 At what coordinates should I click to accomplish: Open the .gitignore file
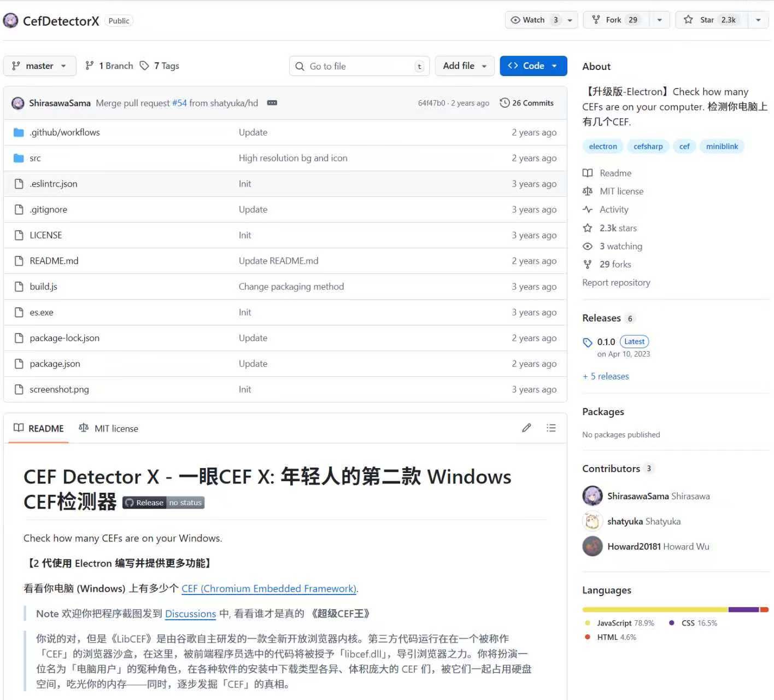click(49, 209)
